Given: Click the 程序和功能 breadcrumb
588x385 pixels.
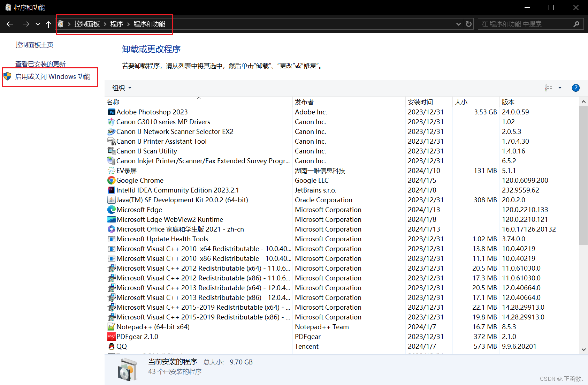Looking at the screenshot, I should (150, 24).
